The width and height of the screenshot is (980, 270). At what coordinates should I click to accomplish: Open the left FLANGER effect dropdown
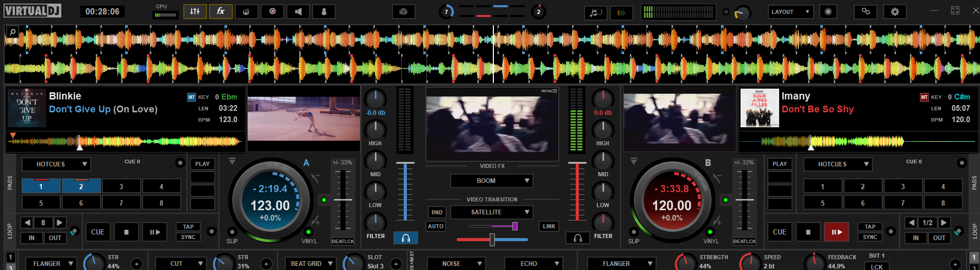(51, 263)
